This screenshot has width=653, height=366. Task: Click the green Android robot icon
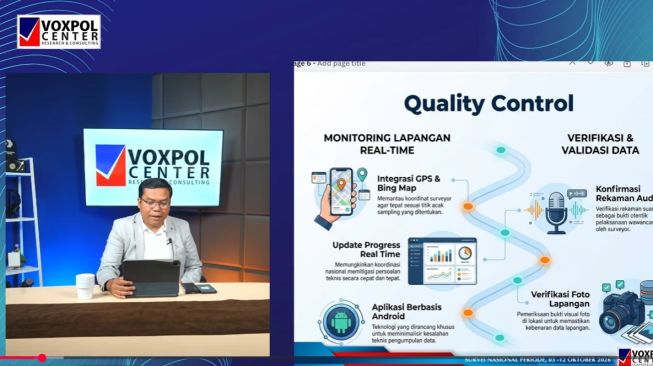click(x=341, y=321)
